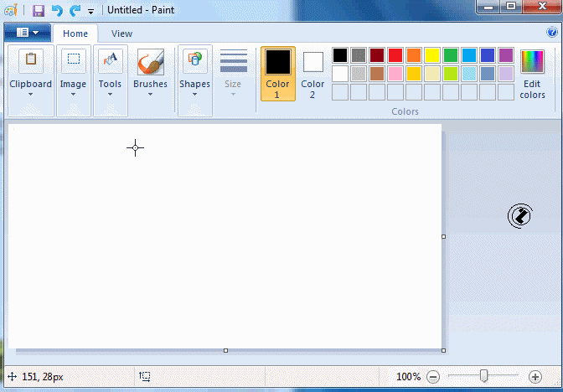
Task: Click the Redo arrow icon
Action: coord(75,11)
